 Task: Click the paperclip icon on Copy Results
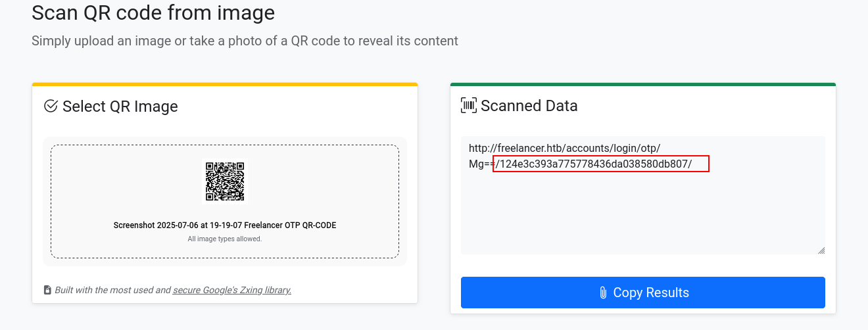point(603,293)
